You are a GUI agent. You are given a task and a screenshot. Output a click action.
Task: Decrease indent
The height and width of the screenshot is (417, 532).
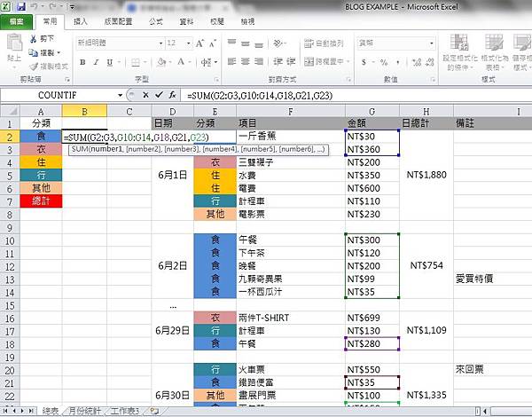point(278,61)
